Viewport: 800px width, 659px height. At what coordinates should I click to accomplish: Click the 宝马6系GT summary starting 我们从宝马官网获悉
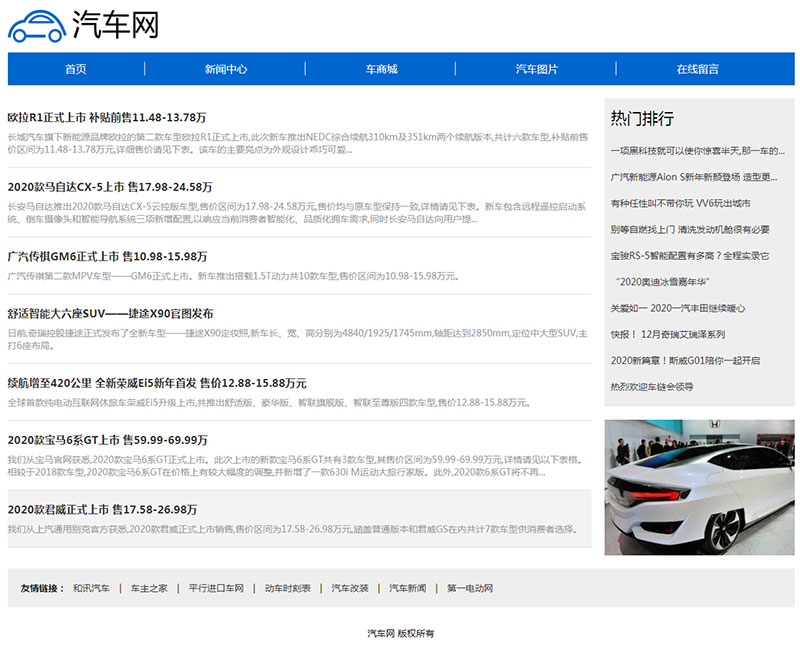coord(295,466)
